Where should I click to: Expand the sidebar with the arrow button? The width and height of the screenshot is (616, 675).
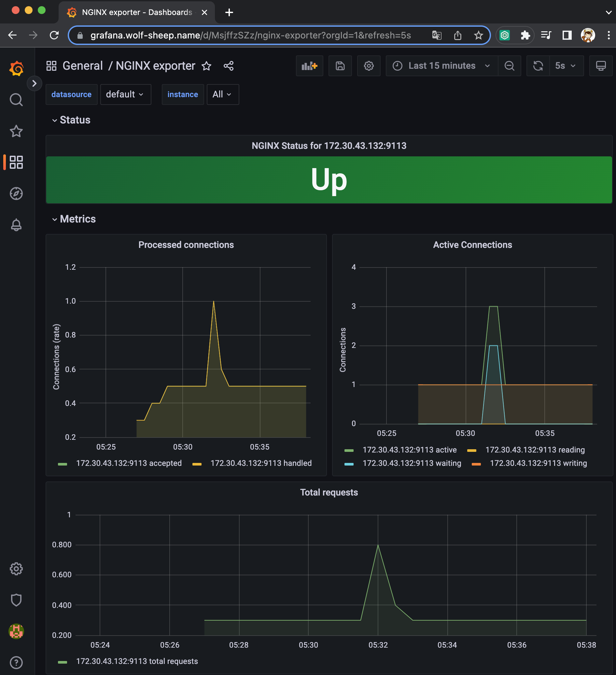34,83
